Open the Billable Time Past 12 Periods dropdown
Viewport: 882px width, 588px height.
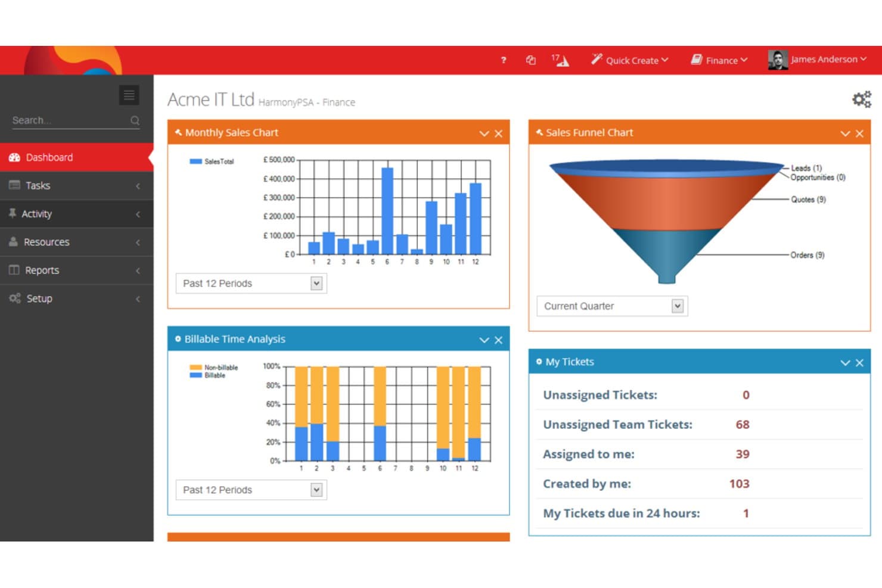[251, 490]
